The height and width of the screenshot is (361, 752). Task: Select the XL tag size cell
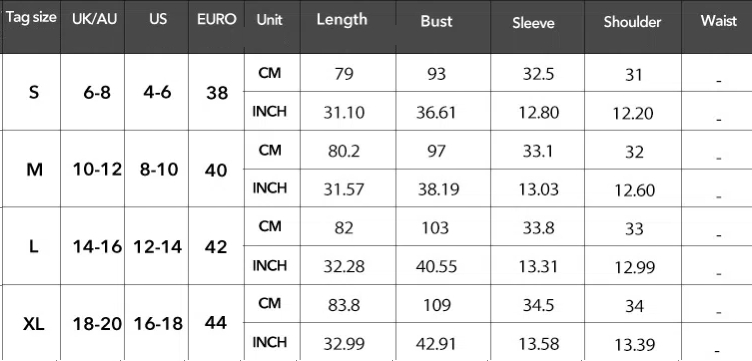(x=34, y=324)
